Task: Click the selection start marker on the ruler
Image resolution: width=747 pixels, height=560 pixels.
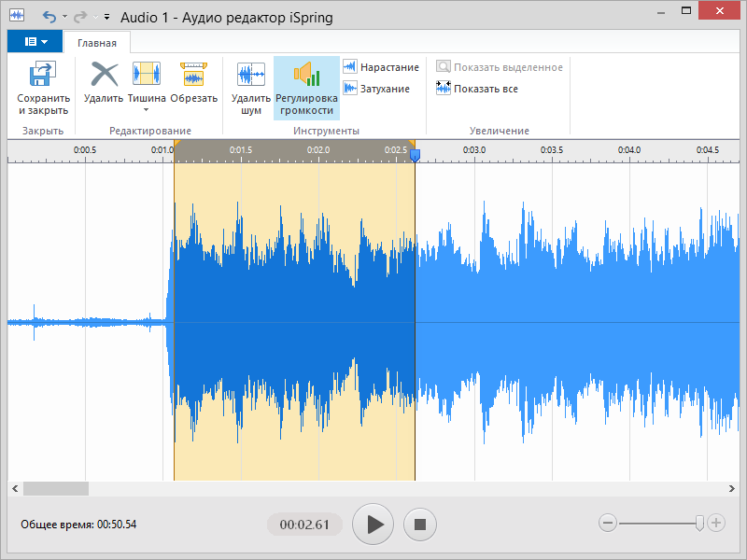Action: coord(176,144)
